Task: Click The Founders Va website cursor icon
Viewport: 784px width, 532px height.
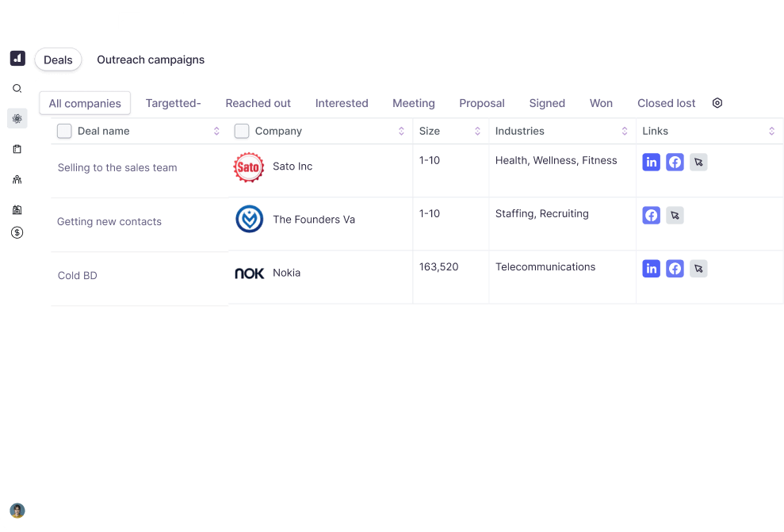Action: point(675,216)
